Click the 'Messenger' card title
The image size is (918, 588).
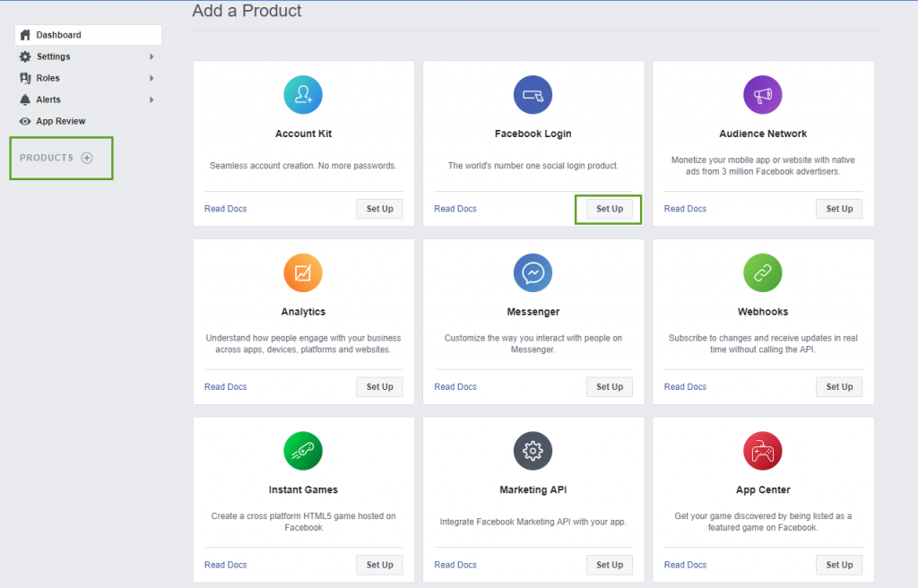click(533, 312)
